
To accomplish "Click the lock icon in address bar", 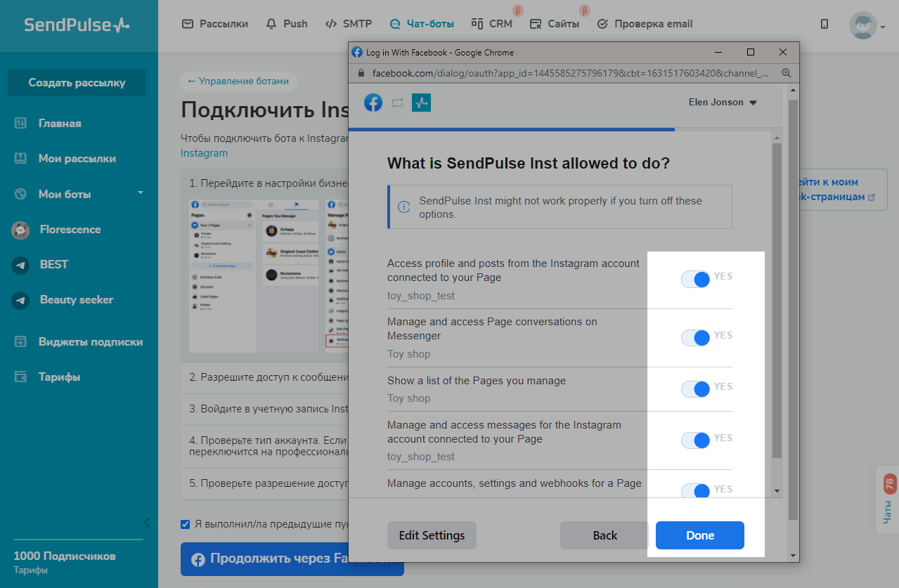I will click(x=361, y=72).
